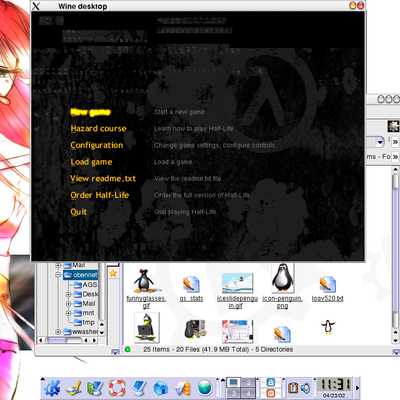Open the small standing penguin icon
Viewport: 400px width, 400px height.
[x=328, y=327]
